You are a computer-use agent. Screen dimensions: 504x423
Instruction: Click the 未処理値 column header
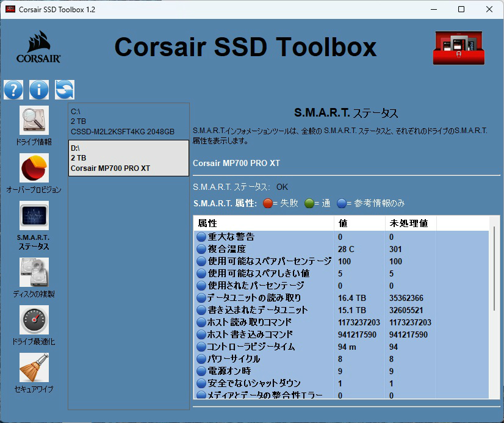tap(410, 223)
